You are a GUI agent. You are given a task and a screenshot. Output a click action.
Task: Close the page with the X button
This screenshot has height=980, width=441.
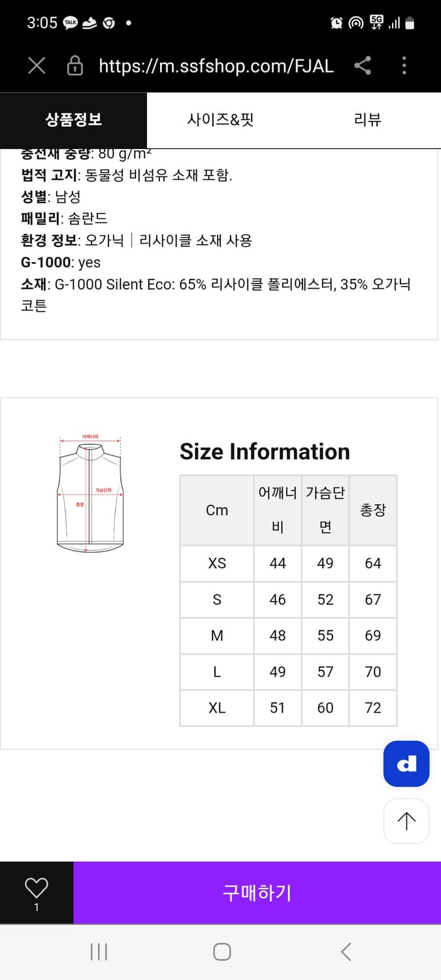coord(36,65)
